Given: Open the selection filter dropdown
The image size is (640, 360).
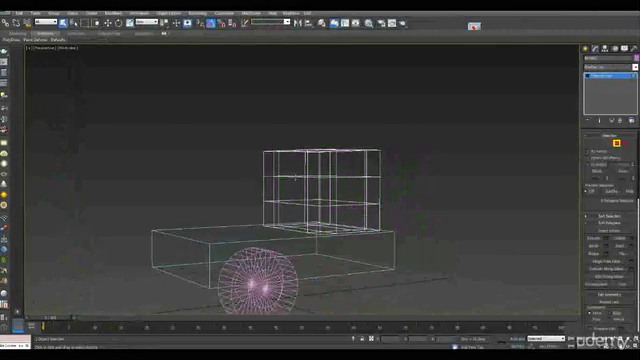Looking at the screenshot, I should point(46,22).
